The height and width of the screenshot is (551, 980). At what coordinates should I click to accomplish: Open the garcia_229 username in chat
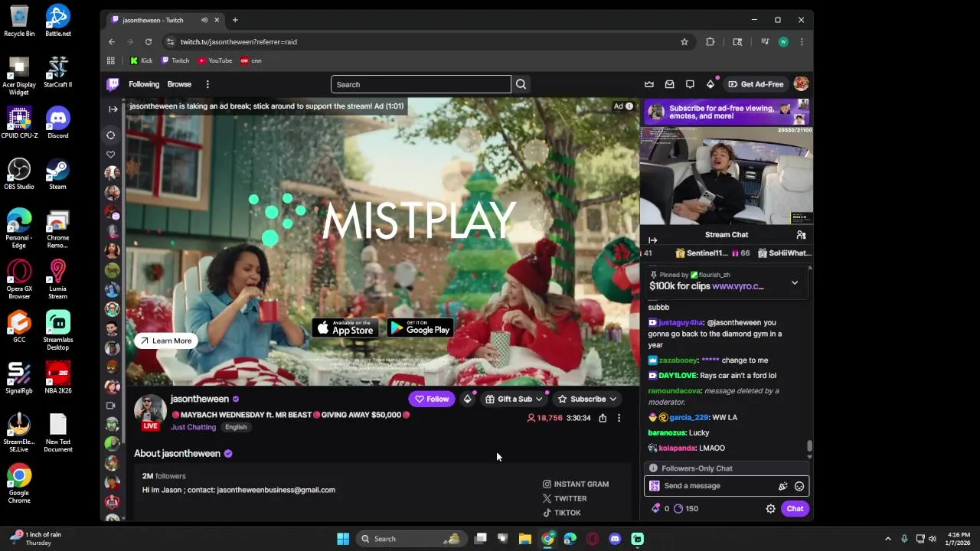pos(688,418)
